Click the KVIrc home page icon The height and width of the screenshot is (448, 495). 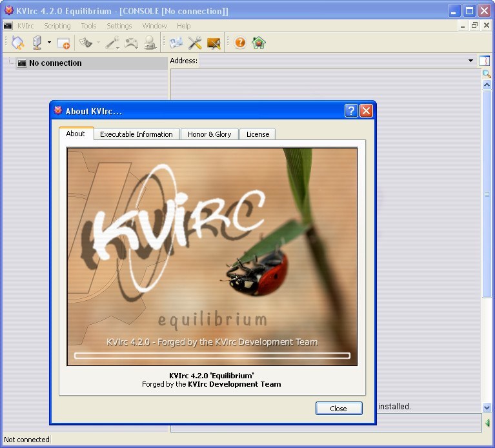(x=259, y=43)
